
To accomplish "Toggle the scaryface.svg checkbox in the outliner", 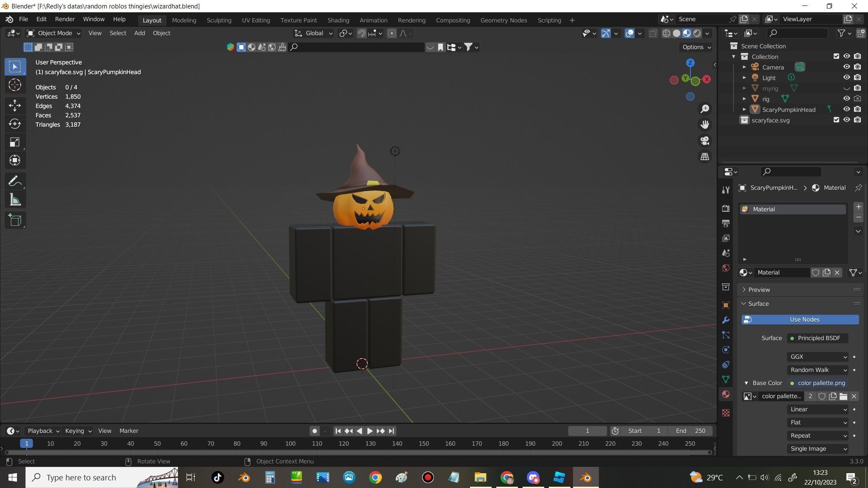I will [x=836, y=120].
